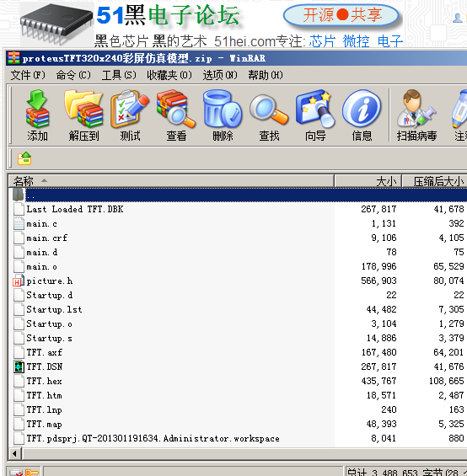Screen dimensions: 467x476
Task: Click the Delete (删除) trash icon
Action: coord(223,115)
